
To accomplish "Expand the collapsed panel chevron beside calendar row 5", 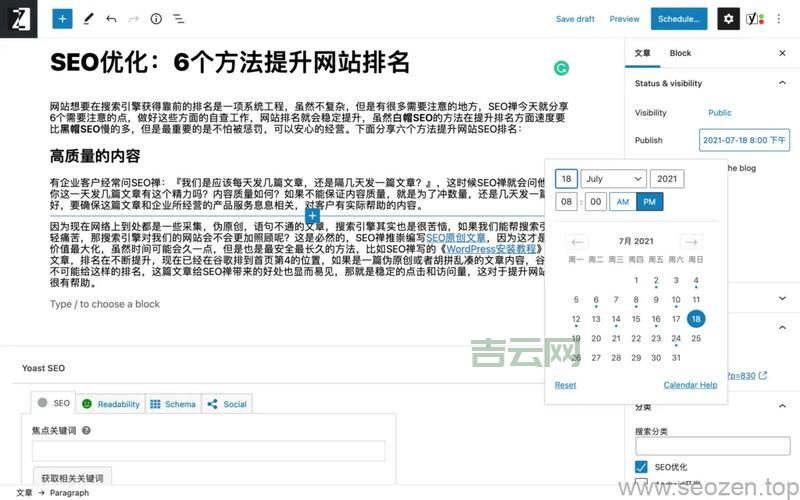I will click(x=782, y=298).
